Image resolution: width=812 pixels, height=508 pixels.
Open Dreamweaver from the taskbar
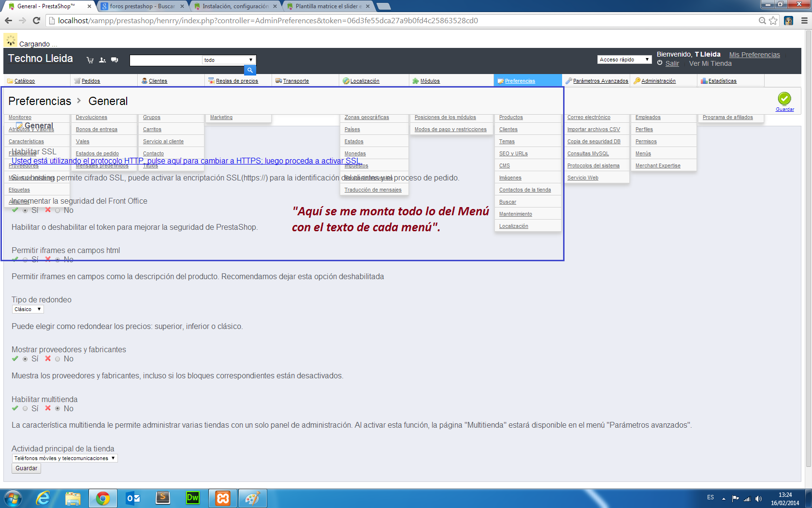[x=193, y=498]
